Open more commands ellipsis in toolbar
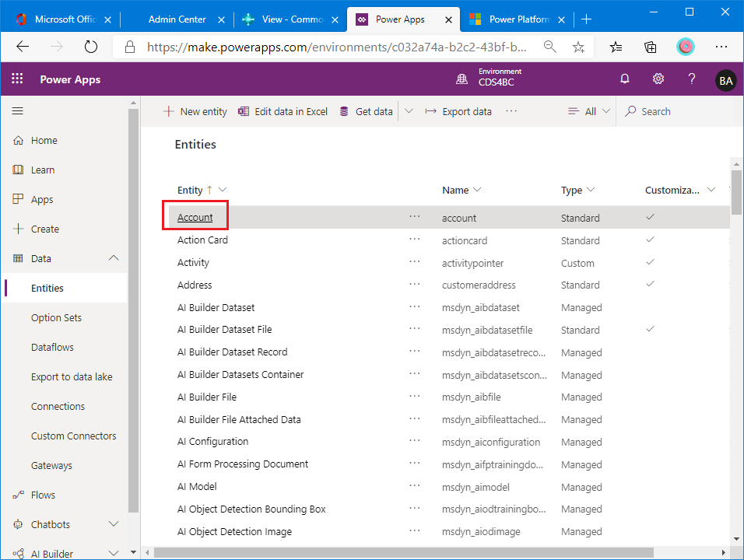 [x=511, y=111]
